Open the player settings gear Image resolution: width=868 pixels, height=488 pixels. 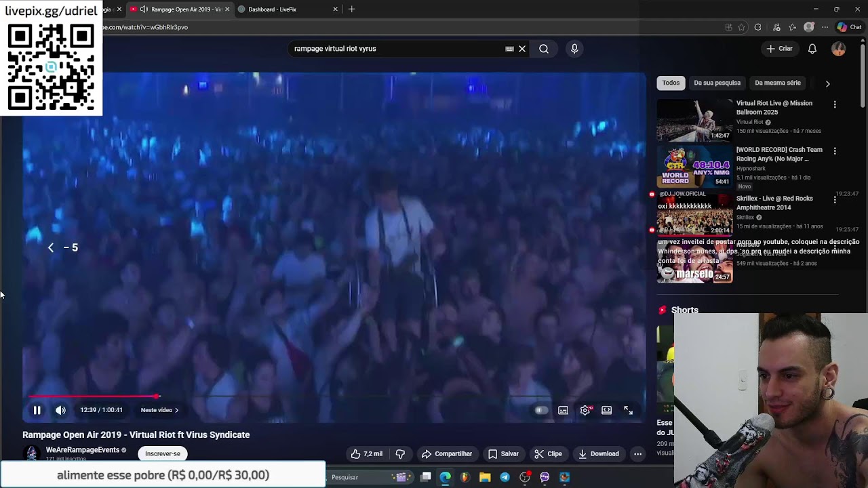tap(585, 410)
